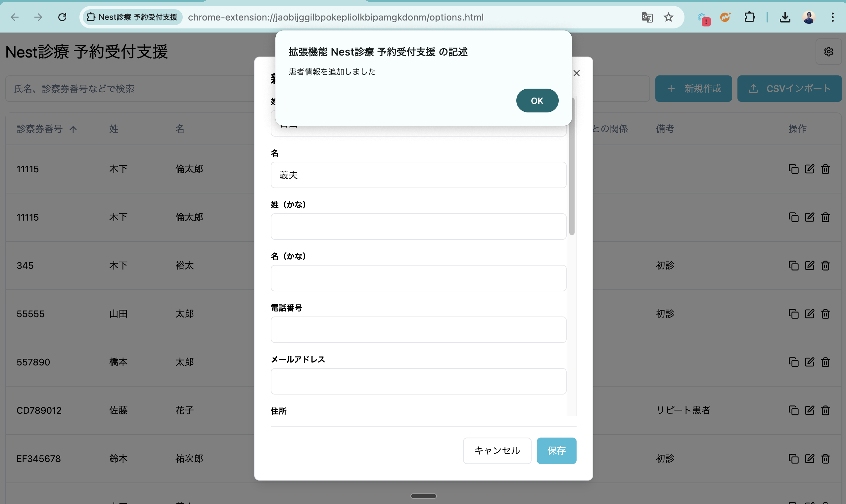Click copy icon for first 11115 row
Image resolution: width=846 pixels, height=504 pixels.
(x=793, y=169)
